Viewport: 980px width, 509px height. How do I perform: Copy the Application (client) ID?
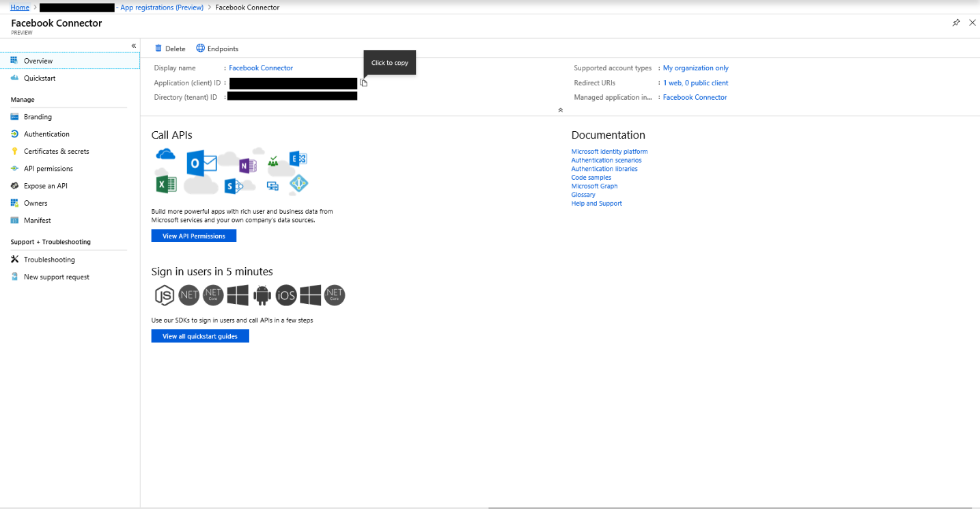[x=363, y=82]
